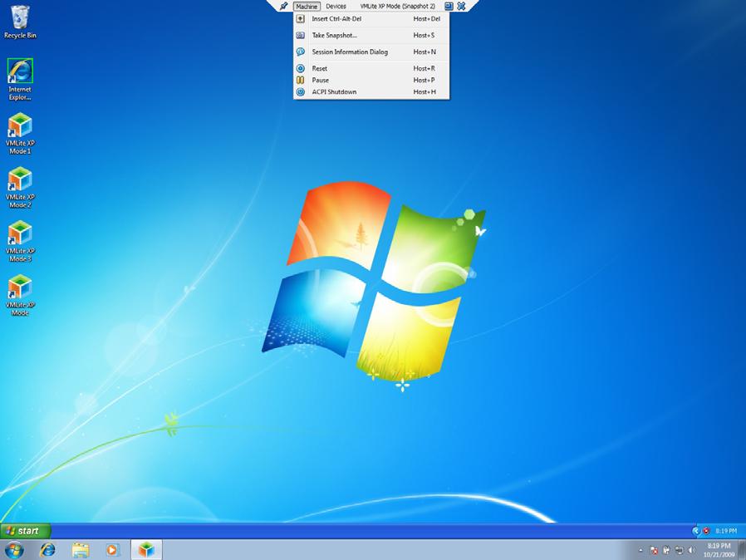The height and width of the screenshot is (560, 746).
Task: Open Windows Media Player from taskbar
Action: [x=112, y=549]
